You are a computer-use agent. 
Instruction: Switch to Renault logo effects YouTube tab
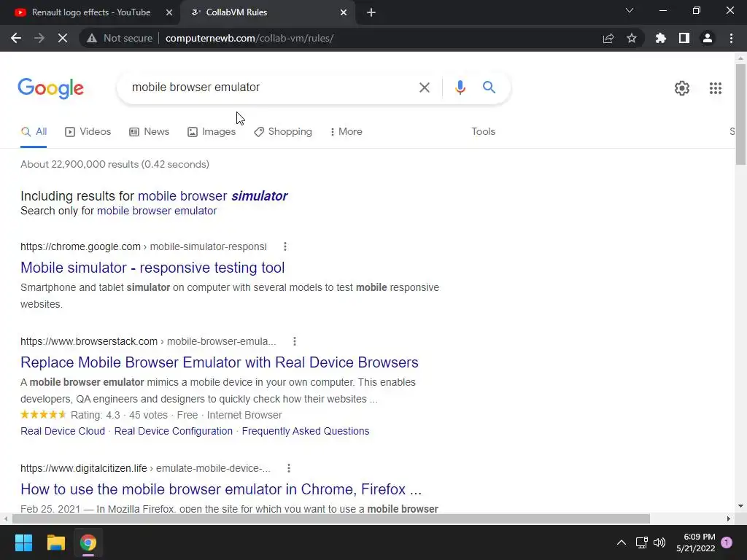click(90, 12)
